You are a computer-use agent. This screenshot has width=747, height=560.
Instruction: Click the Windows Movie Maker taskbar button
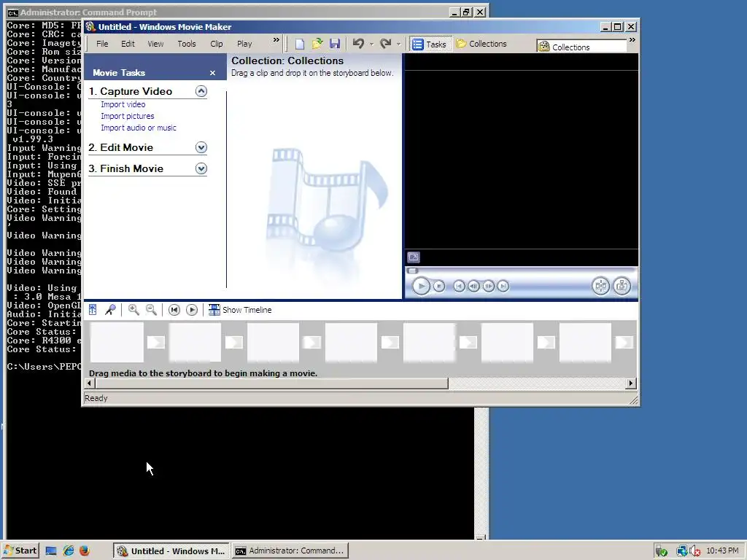pos(171,551)
